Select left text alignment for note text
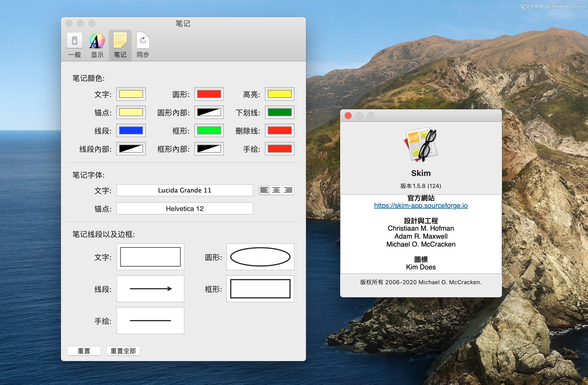 264,190
